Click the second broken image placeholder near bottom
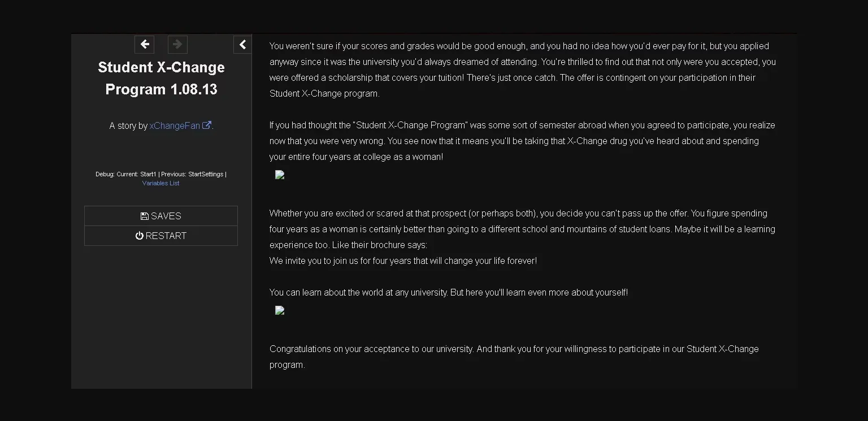The height and width of the screenshot is (421, 868). [279, 310]
